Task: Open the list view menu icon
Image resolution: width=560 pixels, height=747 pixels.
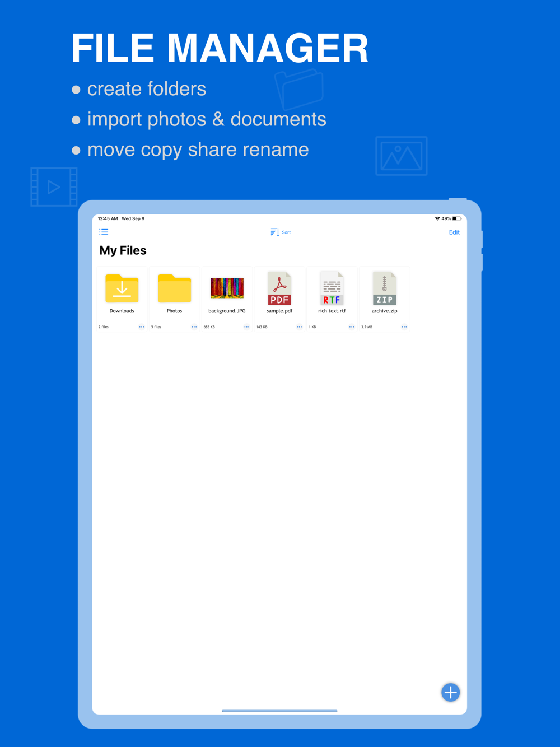Action: pos(104,232)
